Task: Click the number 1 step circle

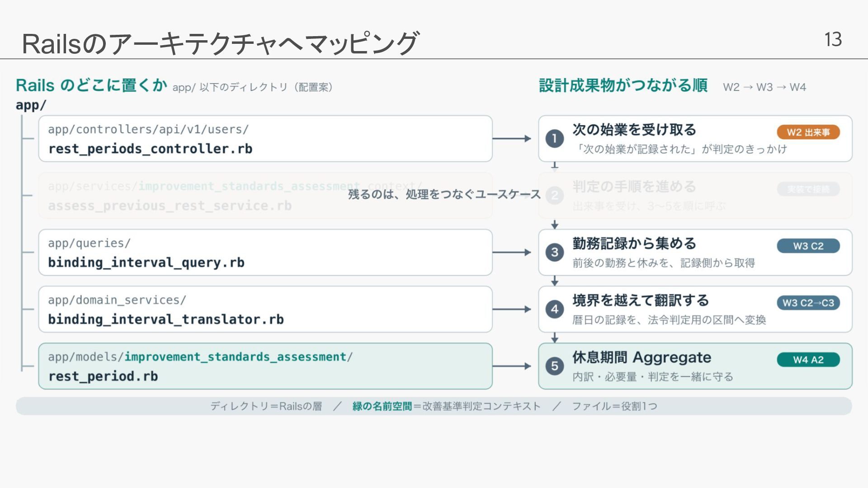Action: [555, 138]
